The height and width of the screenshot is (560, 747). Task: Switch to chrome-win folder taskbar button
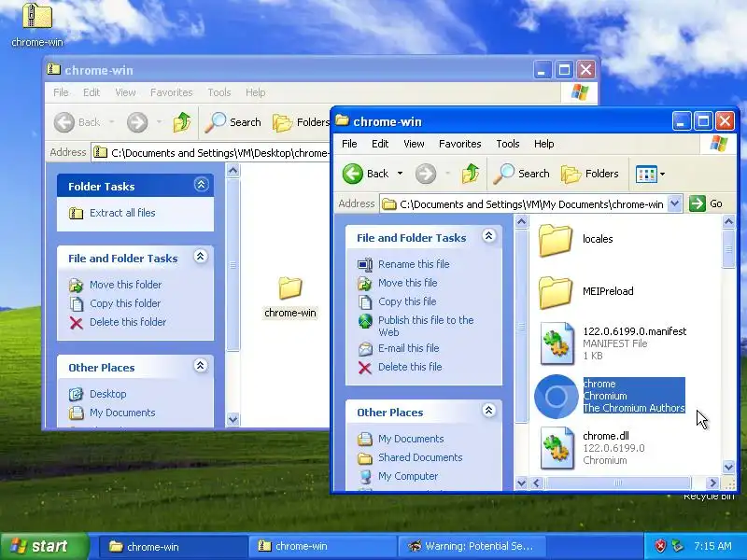tap(173, 547)
